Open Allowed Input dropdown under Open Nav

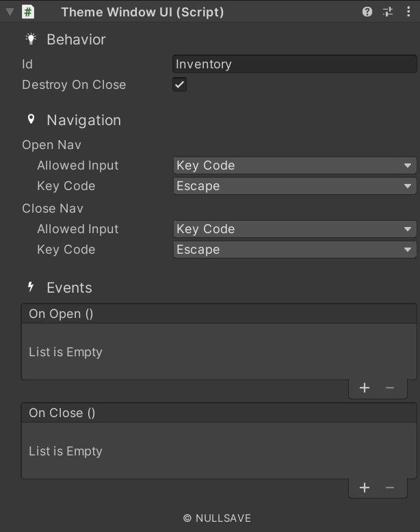coord(295,165)
